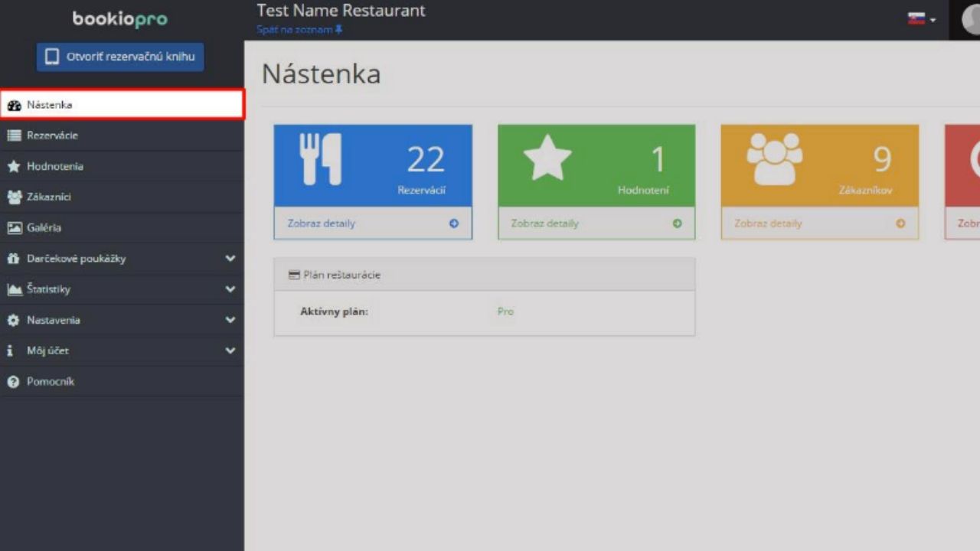
Task: Open Pomocník help item in sidebar
Action: 50,381
